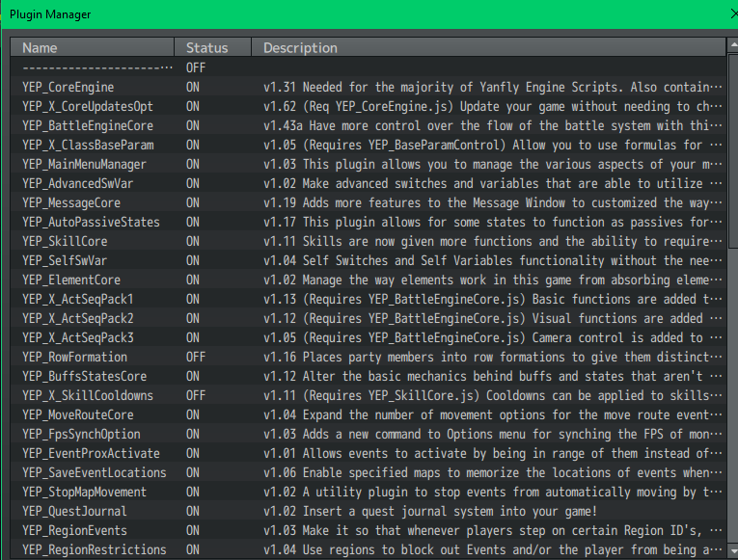Image resolution: width=738 pixels, height=560 pixels.
Task: Select the YEP_QuestJournal plugin
Action: coord(369,511)
